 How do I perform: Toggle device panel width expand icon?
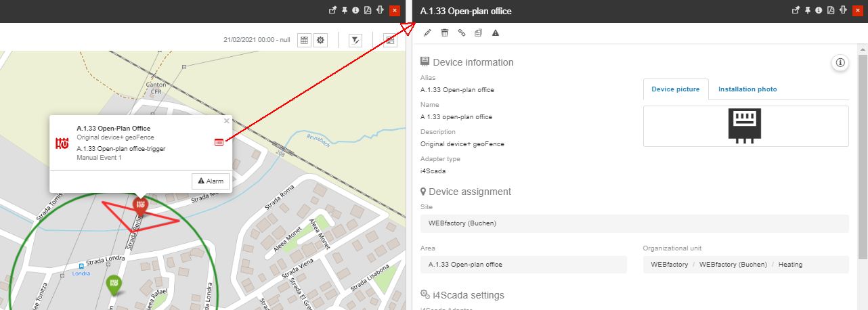pos(844,10)
